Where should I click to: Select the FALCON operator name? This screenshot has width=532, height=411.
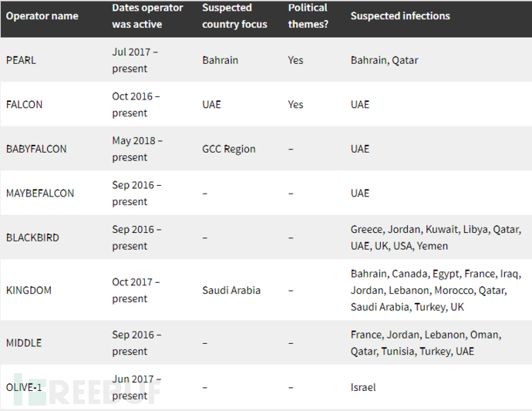coord(24,105)
